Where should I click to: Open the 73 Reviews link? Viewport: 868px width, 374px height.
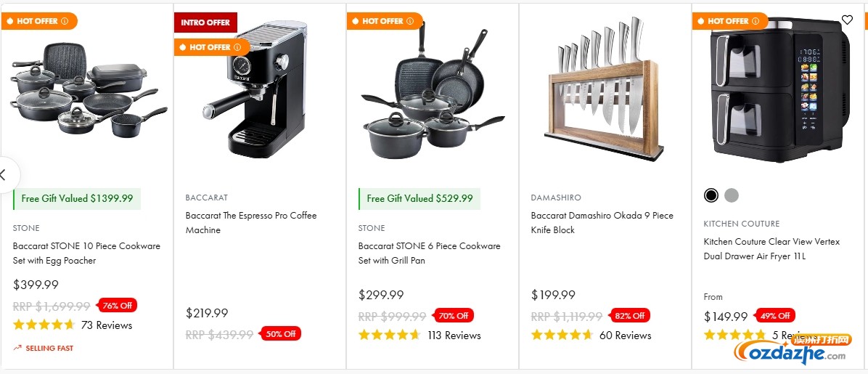(x=107, y=325)
